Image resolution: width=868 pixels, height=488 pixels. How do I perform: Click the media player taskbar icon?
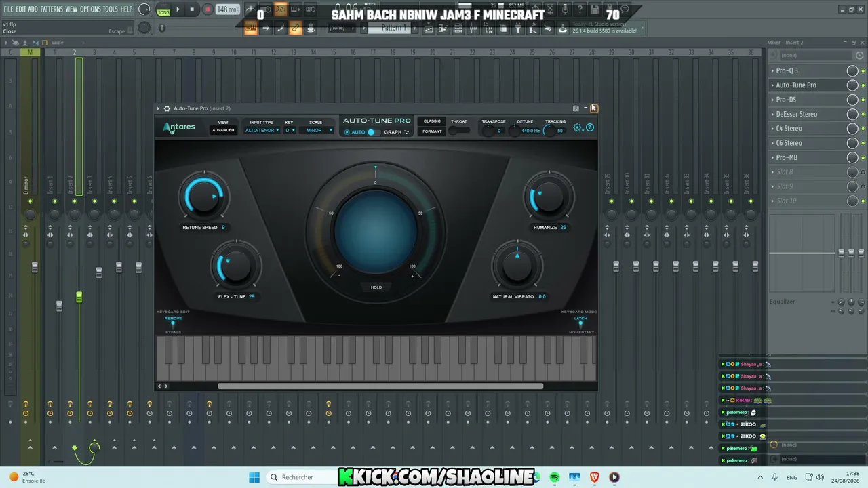(614, 477)
